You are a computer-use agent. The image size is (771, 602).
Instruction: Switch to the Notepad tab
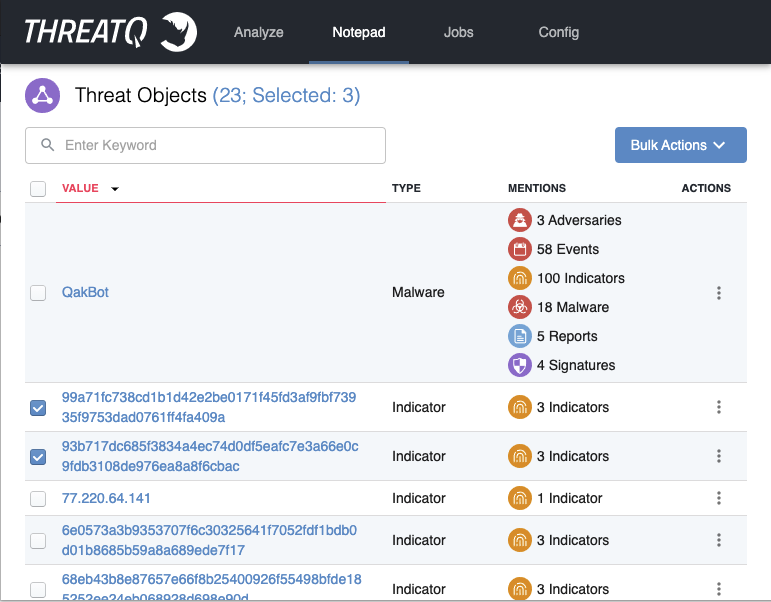coord(359,32)
